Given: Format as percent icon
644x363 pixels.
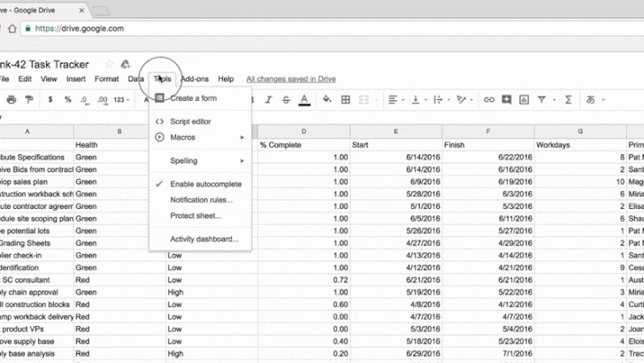Looking at the screenshot, I should coord(68,99).
